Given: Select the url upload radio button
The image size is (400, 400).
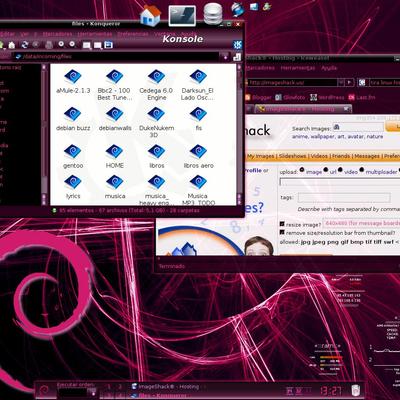Looking at the screenshot, I should click(x=326, y=170).
